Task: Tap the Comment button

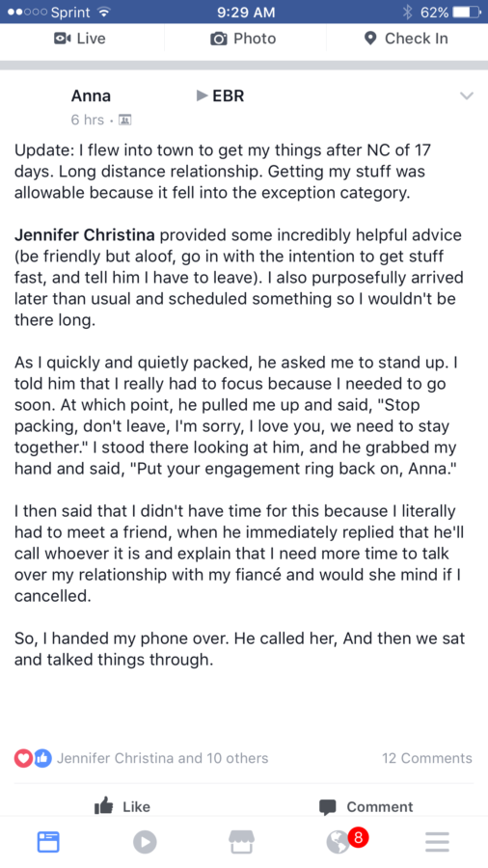Action: click(366, 806)
